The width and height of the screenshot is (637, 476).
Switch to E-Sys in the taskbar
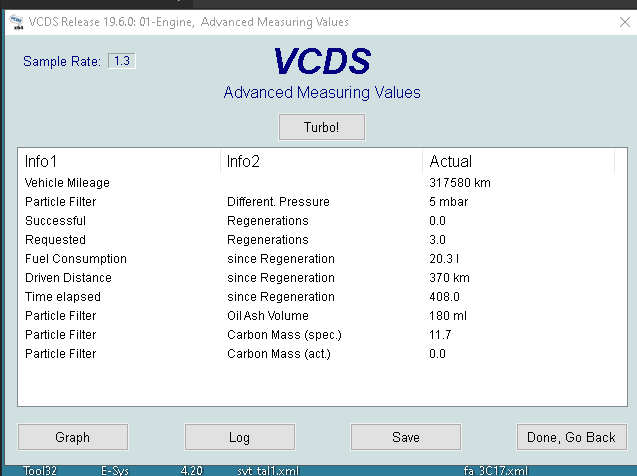coord(114,469)
